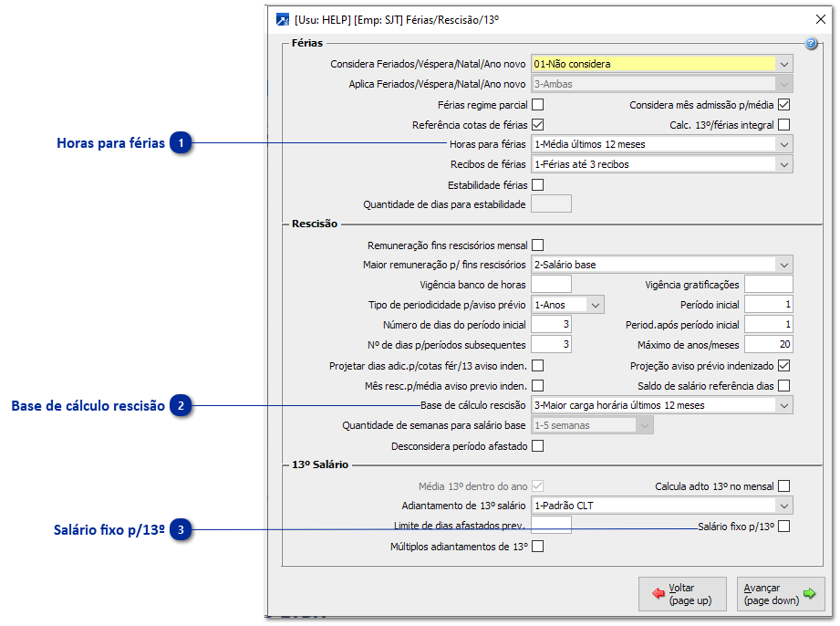Image resolution: width=840 pixels, height=626 pixels.
Task: Click the Máximo de anos/meses field
Action: point(768,345)
